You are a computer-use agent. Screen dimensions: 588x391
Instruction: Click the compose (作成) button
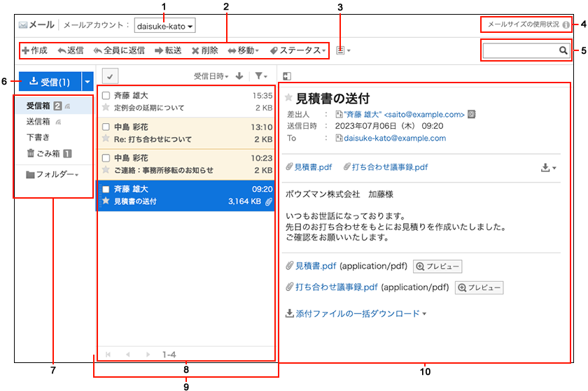click(34, 50)
